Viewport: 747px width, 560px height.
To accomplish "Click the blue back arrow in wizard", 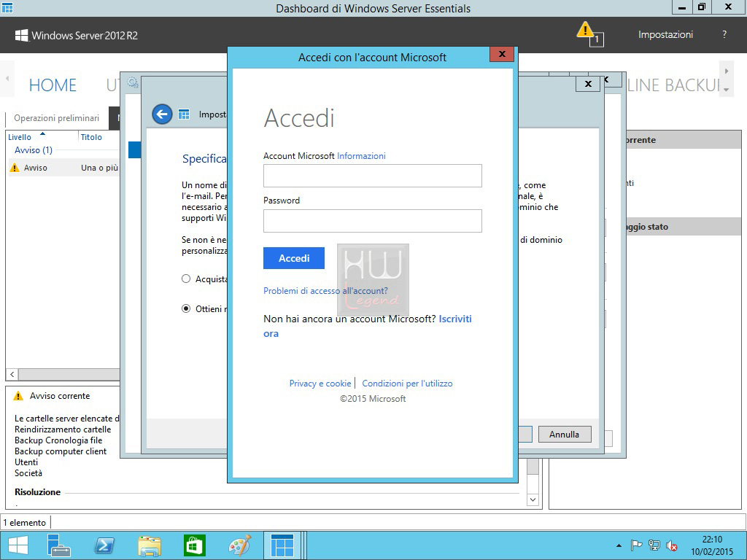I will (x=162, y=114).
